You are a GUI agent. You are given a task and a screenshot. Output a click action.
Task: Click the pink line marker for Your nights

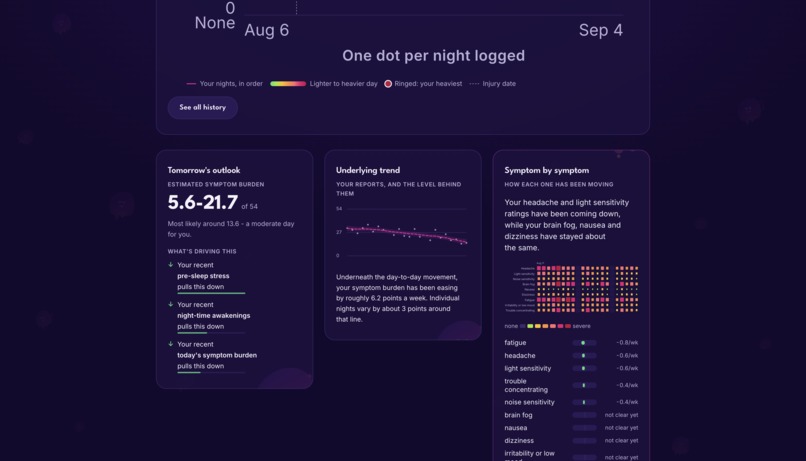[x=191, y=84]
